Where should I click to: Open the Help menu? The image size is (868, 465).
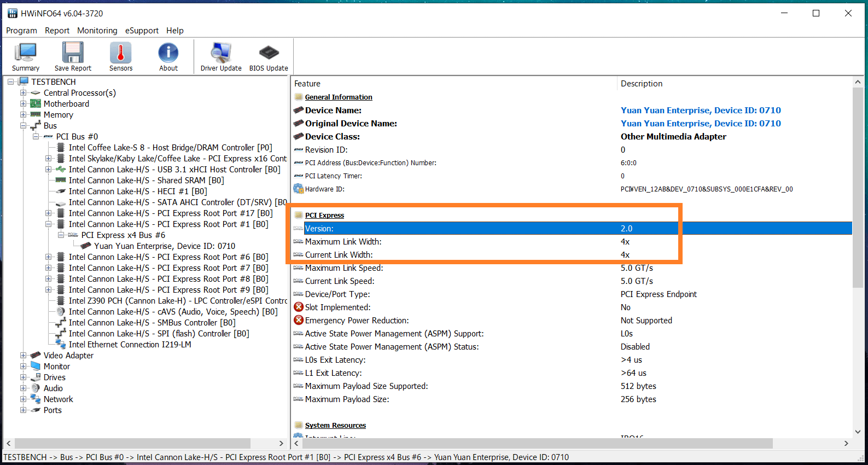(x=175, y=31)
